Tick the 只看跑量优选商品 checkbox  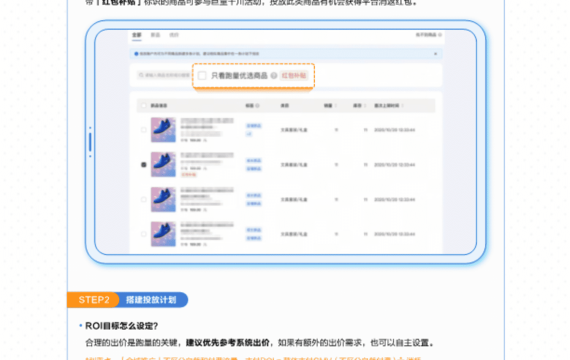tap(202, 75)
